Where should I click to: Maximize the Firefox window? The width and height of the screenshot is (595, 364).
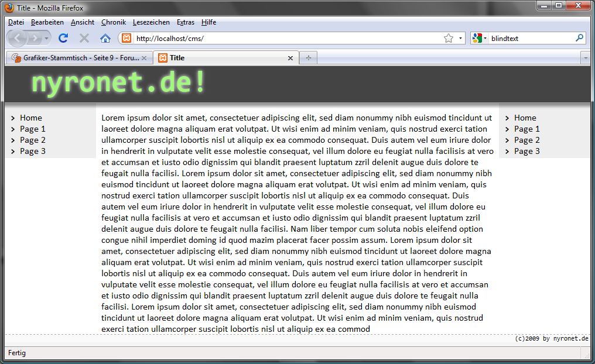pos(559,5)
